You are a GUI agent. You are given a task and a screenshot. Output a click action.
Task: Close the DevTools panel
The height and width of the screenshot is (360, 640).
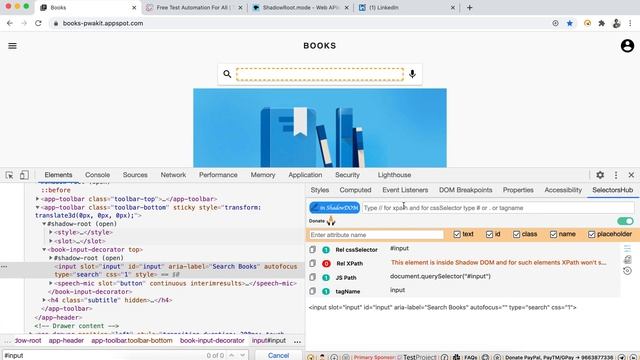click(x=631, y=175)
